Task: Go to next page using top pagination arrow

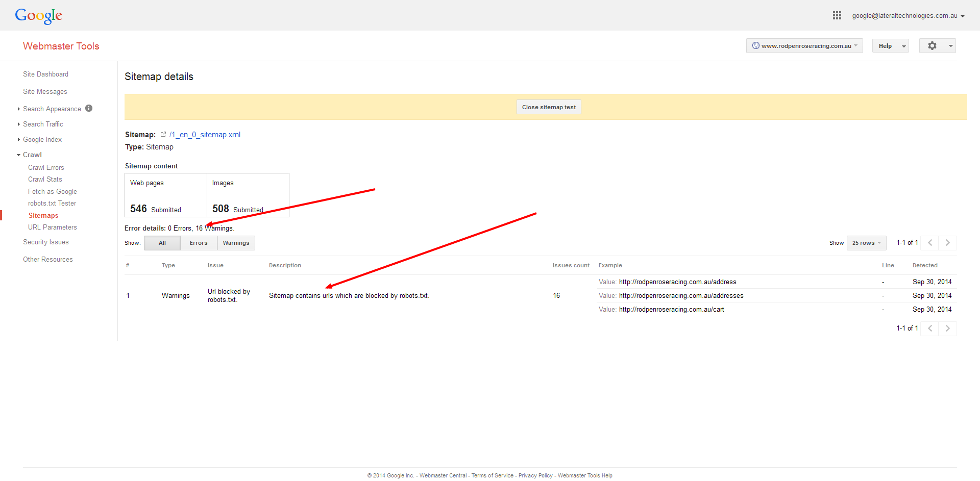Action: click(948, 243)
